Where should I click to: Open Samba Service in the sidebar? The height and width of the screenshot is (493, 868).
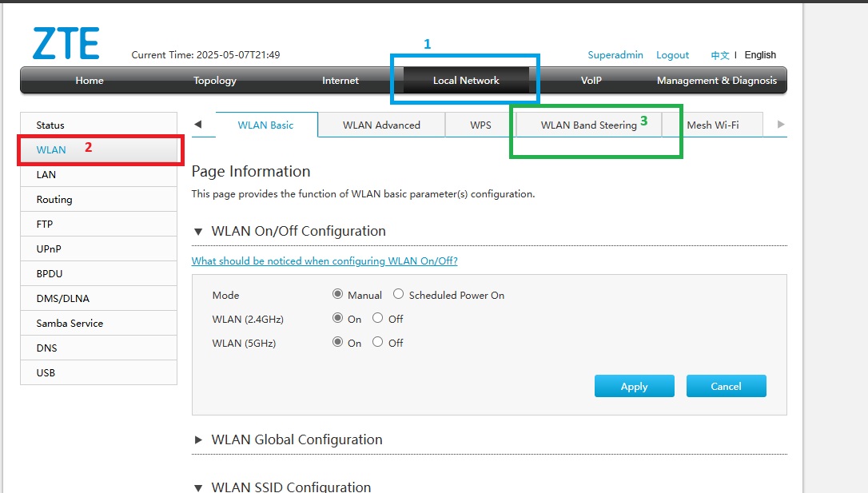click(70, 324)
